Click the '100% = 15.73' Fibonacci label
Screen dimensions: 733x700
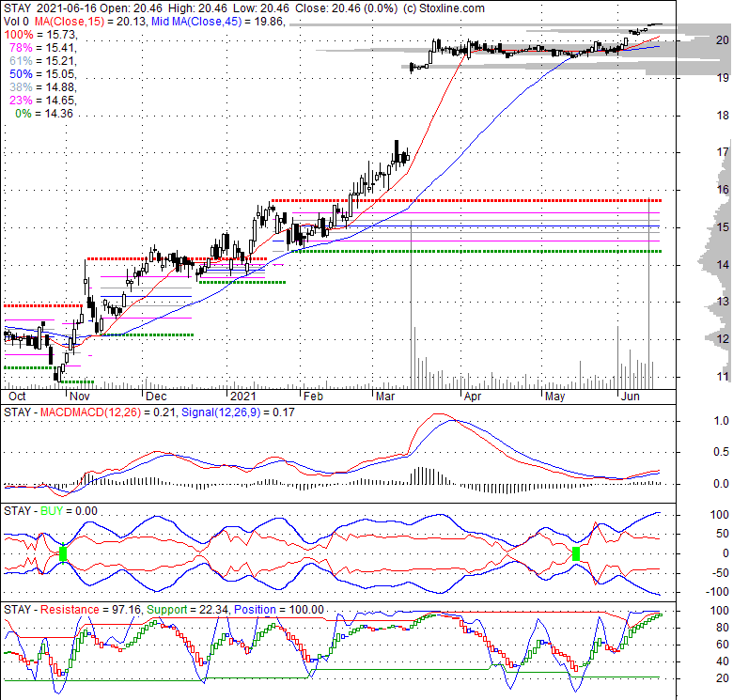[x=40, y=35]
